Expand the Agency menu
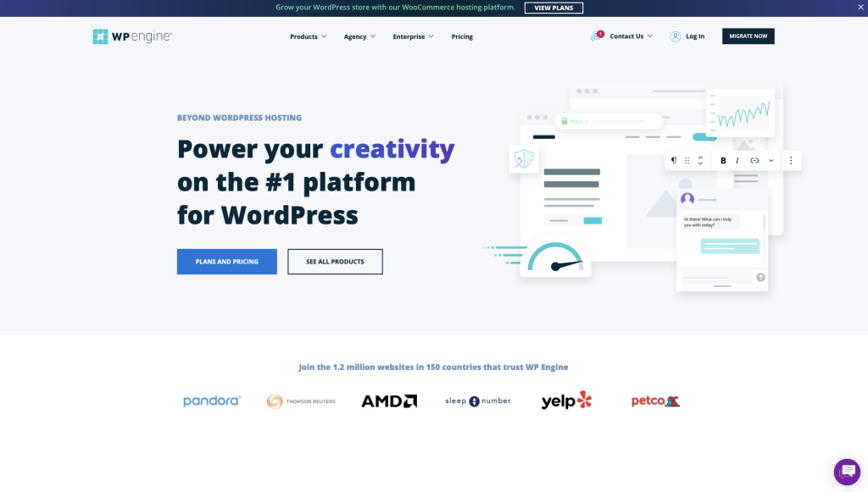The image size is (868, 492). click(x=359, y=36)
